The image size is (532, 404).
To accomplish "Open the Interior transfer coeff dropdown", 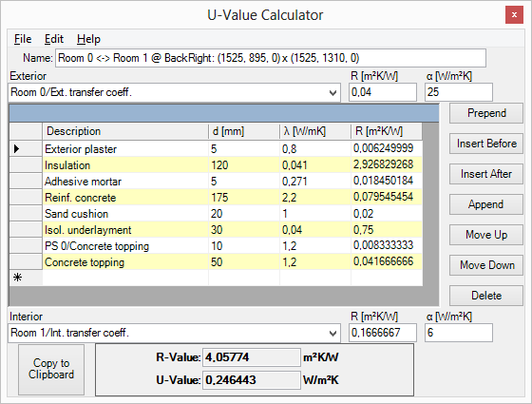I will click(175, 333).
